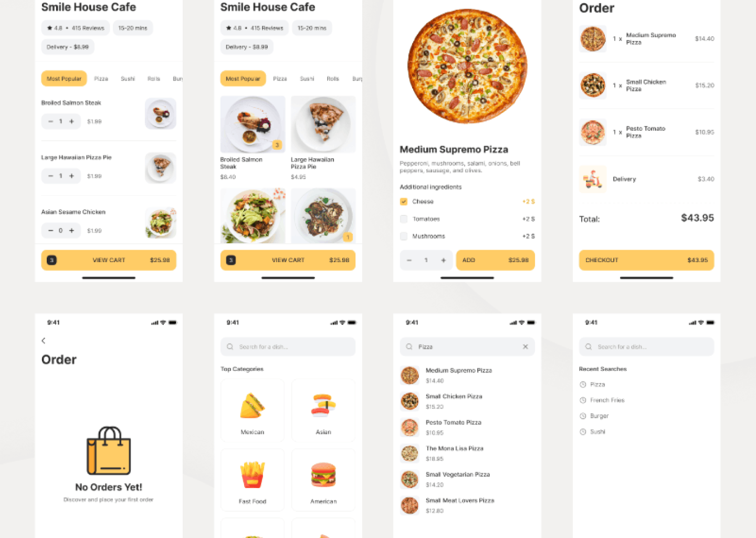The image size is (756, 538).
Task: Tap the CHECKOUT button
Action: click(x=646, y=260)
